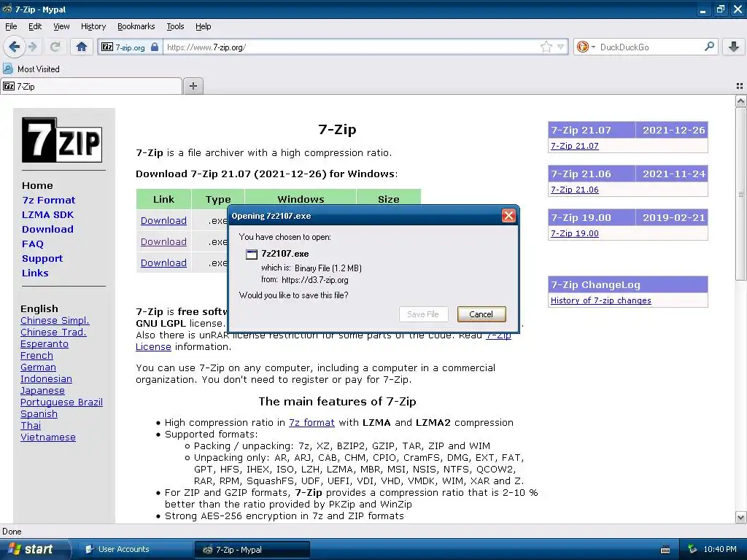This screenshot has width=747, height=560.
Task: Switch language to Portuguese Brazil
Action: click(61, 402)
